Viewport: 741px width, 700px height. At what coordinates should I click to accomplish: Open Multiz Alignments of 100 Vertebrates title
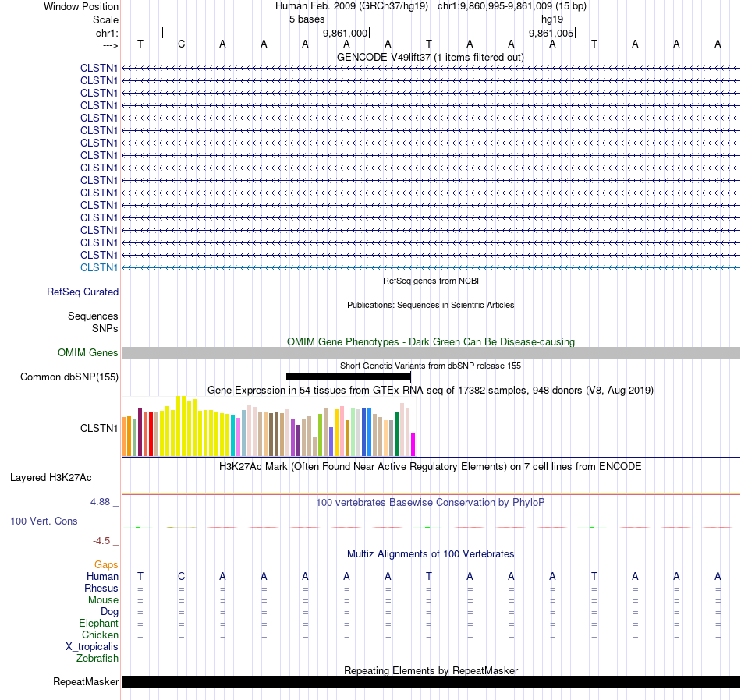[x=431, y=554]
